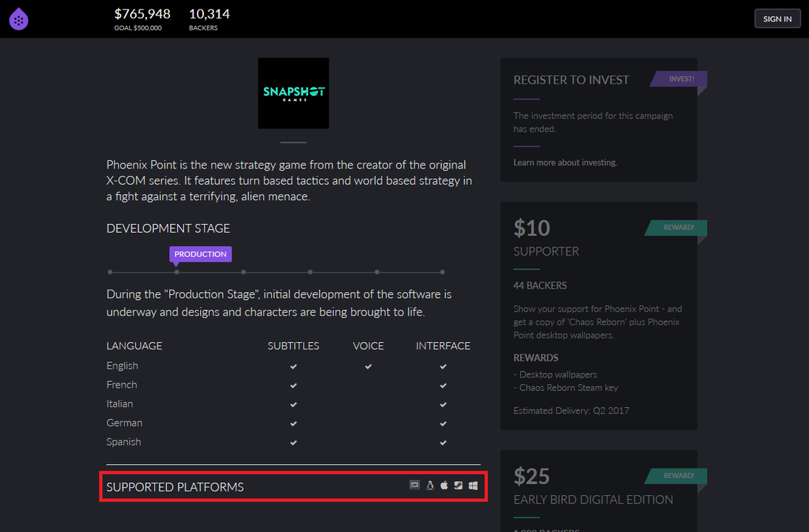Click the Snapshot Games logo image
This screenshot has width=809, height=532.
(x=293, y=93)
